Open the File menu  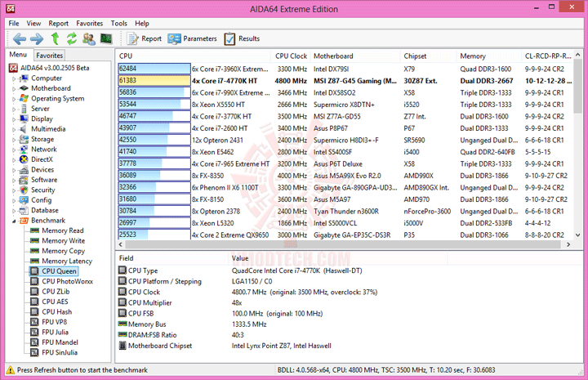(14, 23)
